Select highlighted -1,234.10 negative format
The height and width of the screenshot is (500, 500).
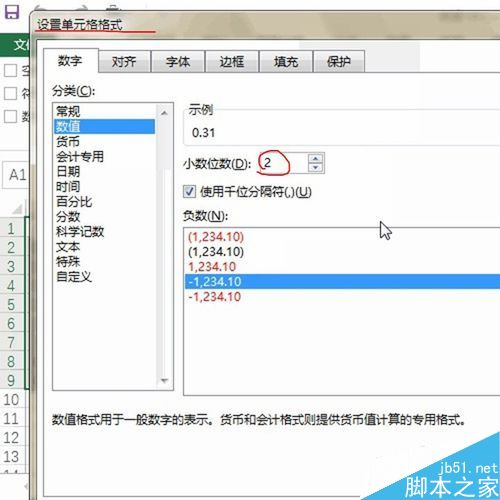tap(342, 282)
